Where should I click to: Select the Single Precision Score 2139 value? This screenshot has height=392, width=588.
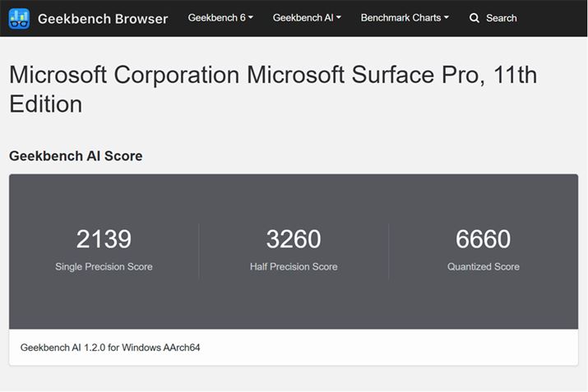104,238
